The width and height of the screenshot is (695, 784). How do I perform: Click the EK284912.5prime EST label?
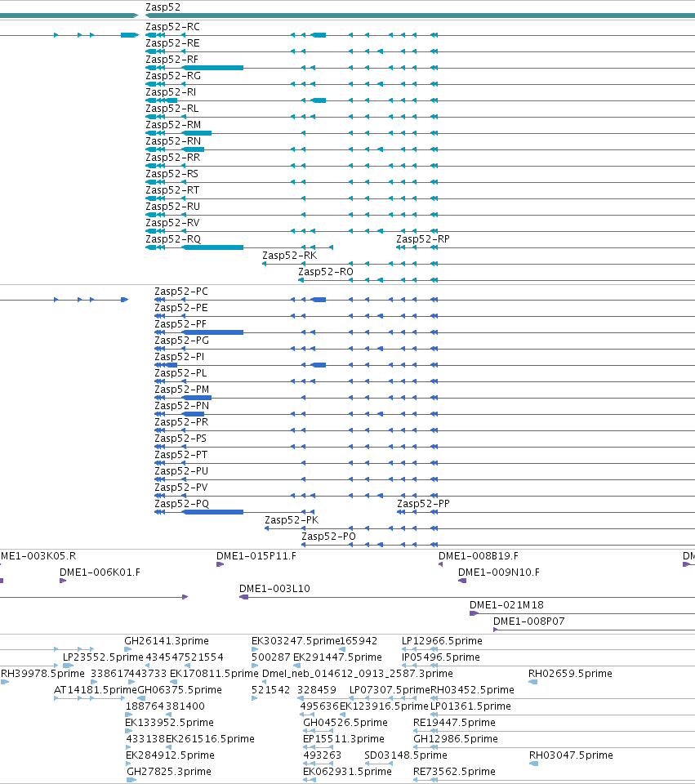click(x=170, y=755)
